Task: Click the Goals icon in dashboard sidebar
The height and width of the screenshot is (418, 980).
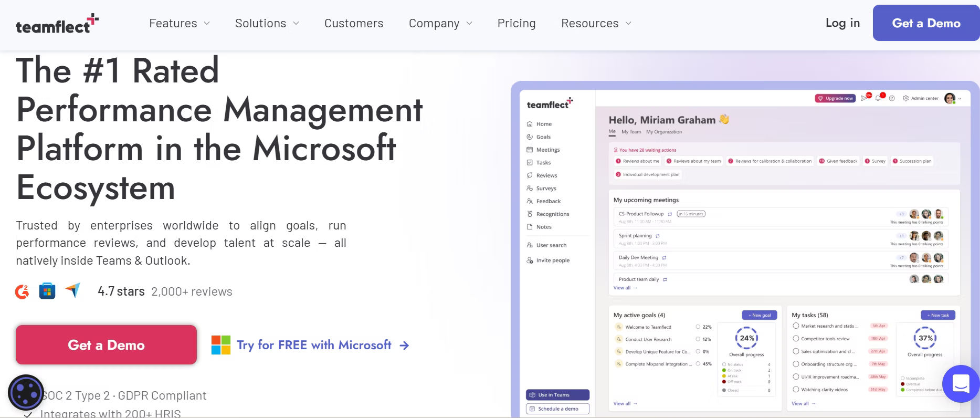Action: [530, 137]
